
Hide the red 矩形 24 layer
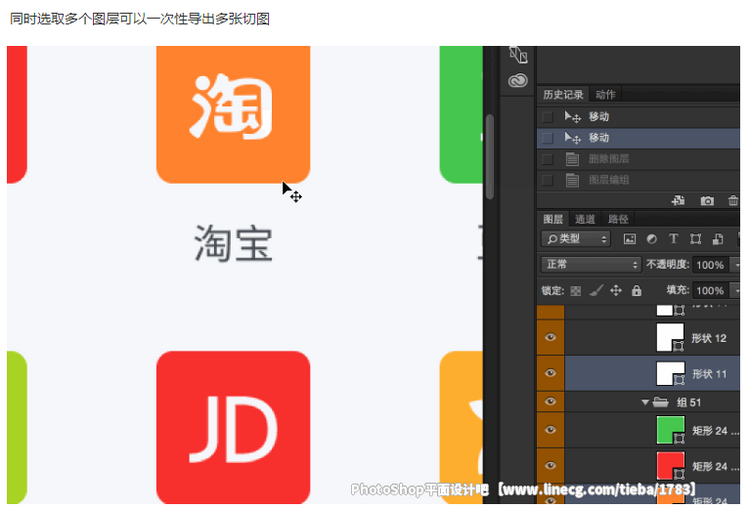coord(551,465)
